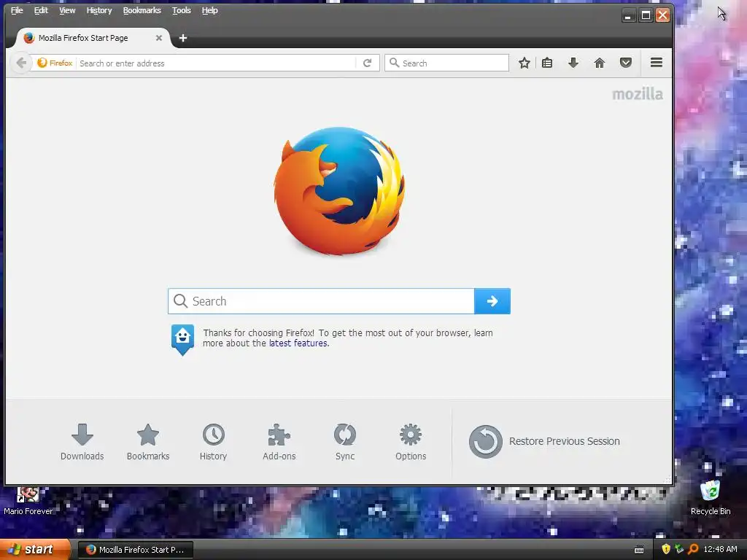Open Add-ons puzzle piece icon
The height and width of the screenshot is (560, 747).
point(279,442)
